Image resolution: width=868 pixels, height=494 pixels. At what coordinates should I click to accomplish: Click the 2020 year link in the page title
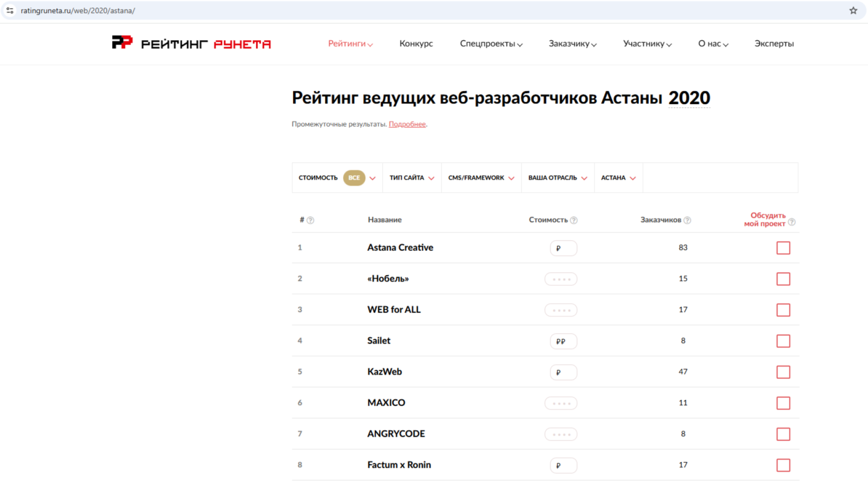(x=689, y=98)
